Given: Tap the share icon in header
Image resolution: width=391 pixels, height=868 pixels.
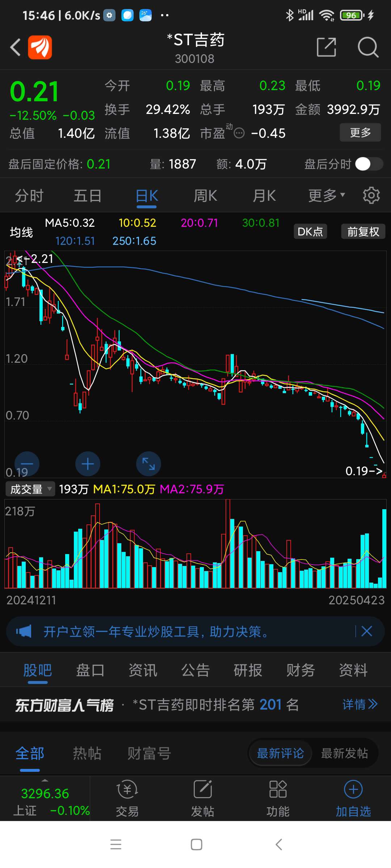Looking at the screenshot, I should tap(326, 47).
